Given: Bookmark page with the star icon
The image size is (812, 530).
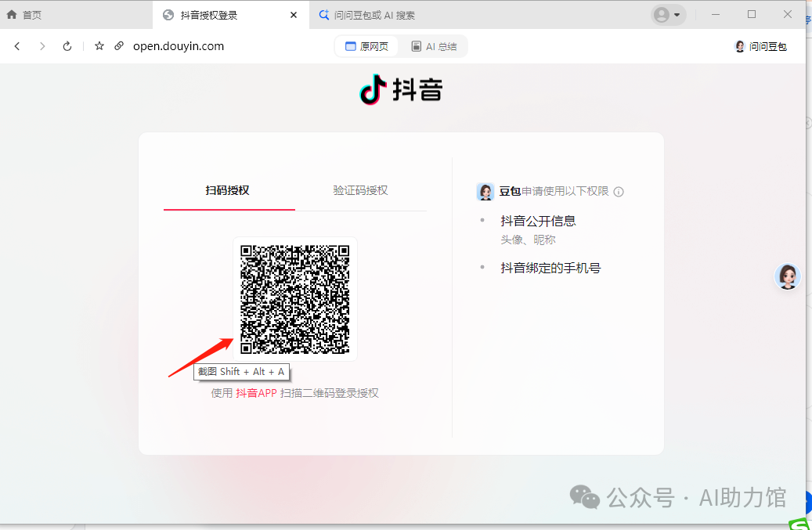Looking at the screenshot, I should pos(99,46).
